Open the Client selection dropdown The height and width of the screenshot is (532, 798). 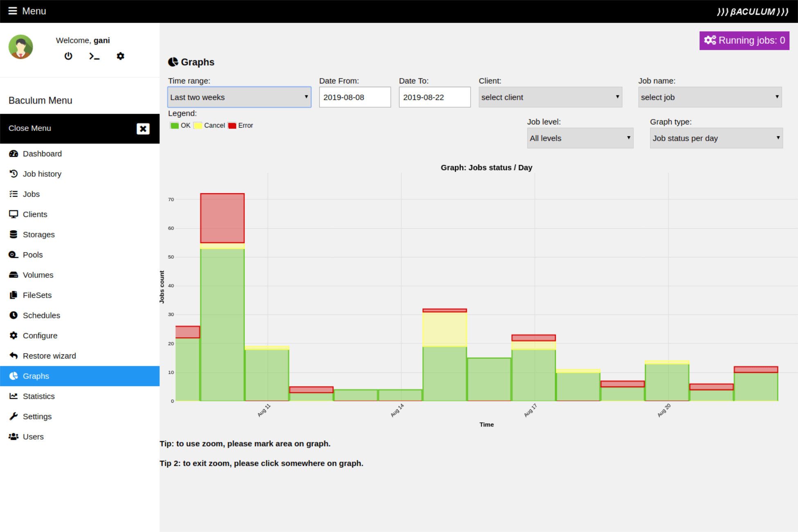click(x=550, y=97)
